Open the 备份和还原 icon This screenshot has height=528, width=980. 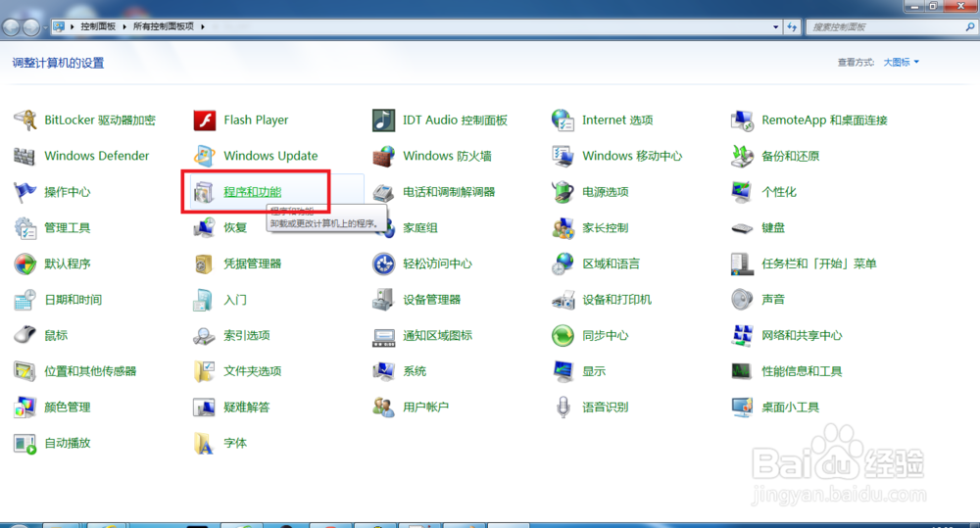(x=742, y=156)
